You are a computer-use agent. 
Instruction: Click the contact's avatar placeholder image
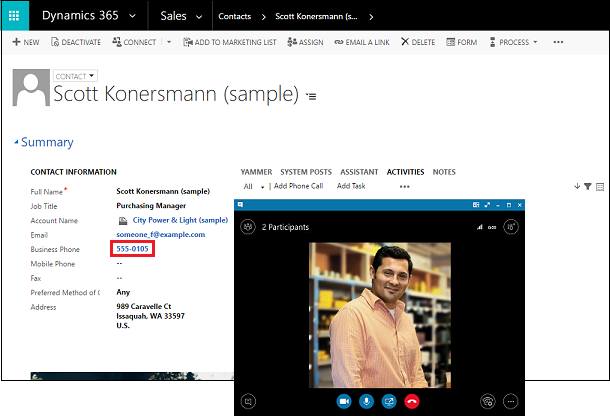(x=31, y=88)
